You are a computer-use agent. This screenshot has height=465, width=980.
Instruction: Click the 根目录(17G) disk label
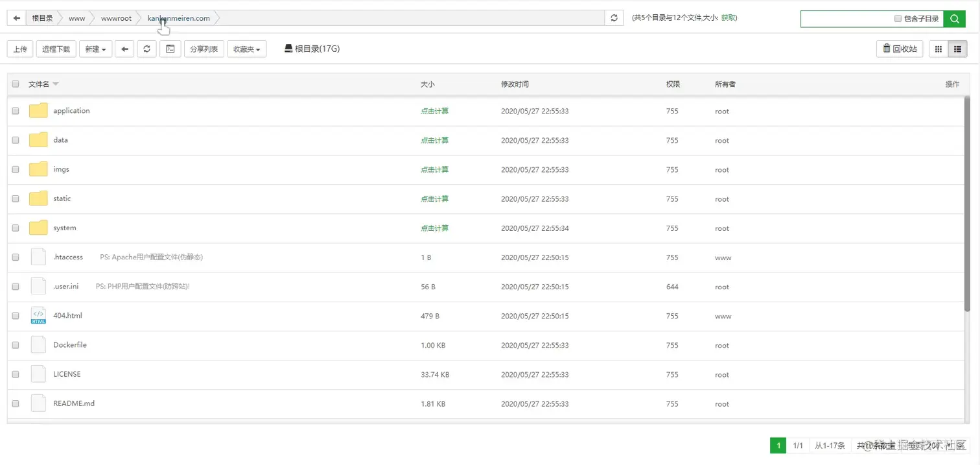point(312,49)
